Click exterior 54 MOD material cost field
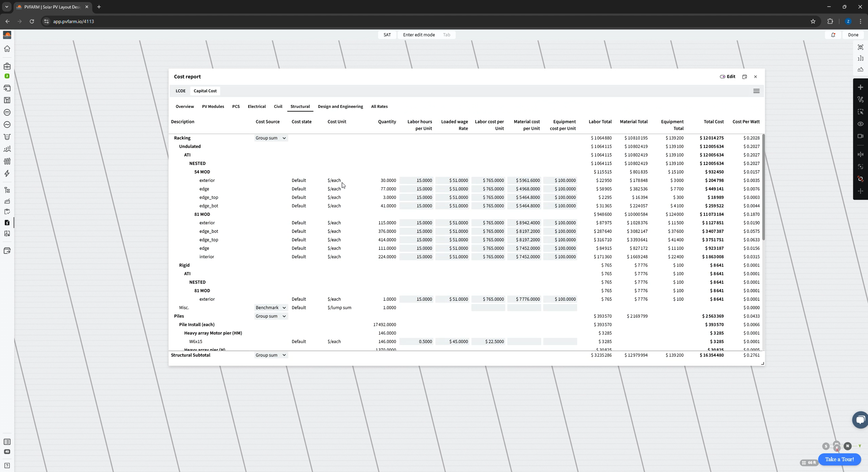Image resolution: width=868 pixels, height=472 pixels. point(524,180)
